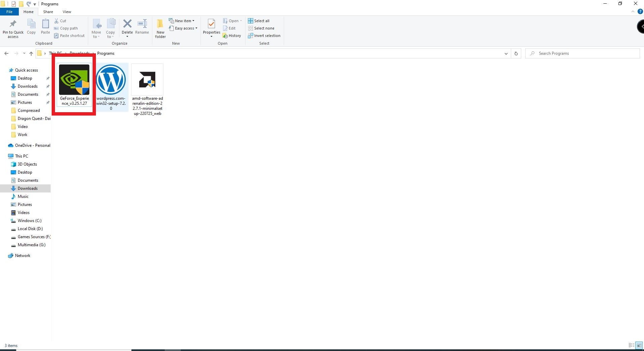The height and width of the screenshot is (351, 644).
Task: Click the Back navigation arrow
Action: [6, 53]
